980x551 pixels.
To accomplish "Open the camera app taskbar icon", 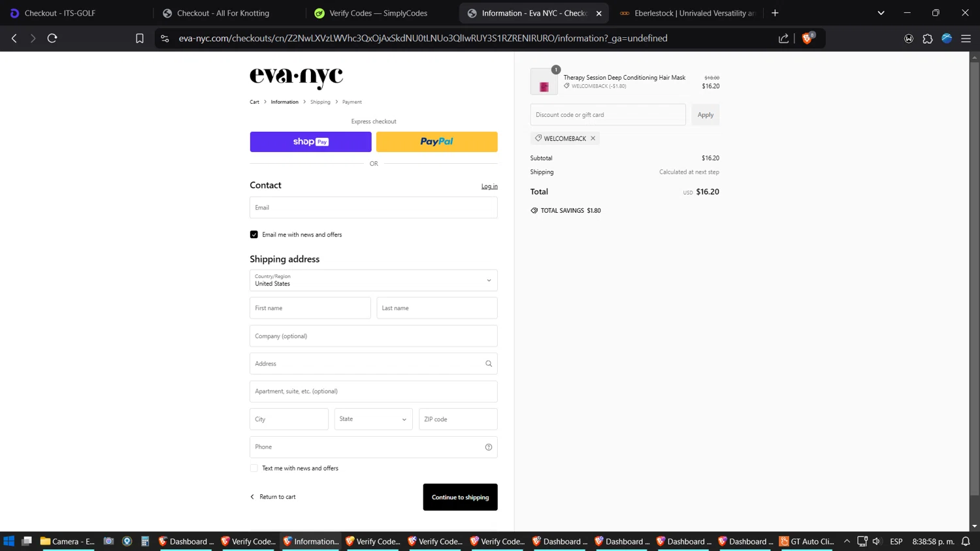I will click(x=108, y=541).
